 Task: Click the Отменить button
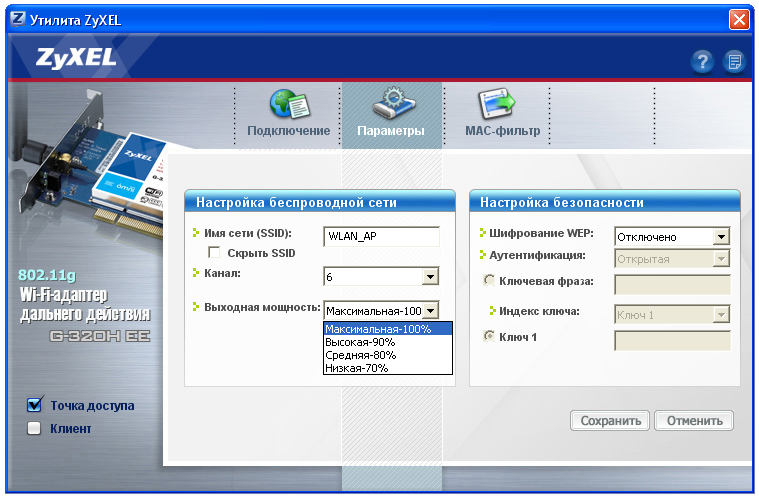point(694,421)
